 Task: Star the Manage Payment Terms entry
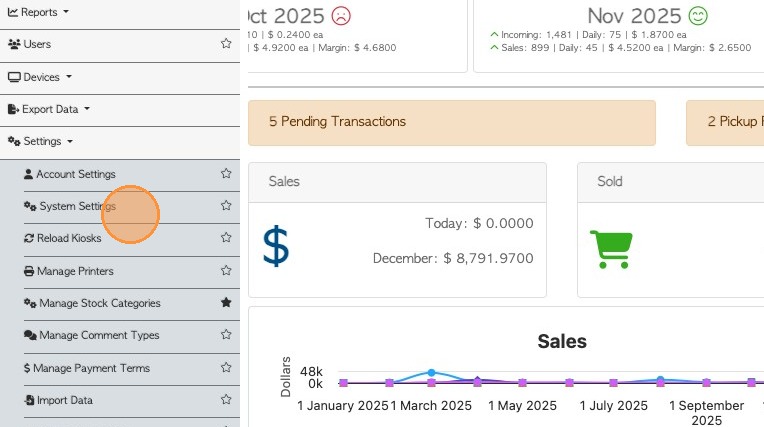[x=226, y=368]
